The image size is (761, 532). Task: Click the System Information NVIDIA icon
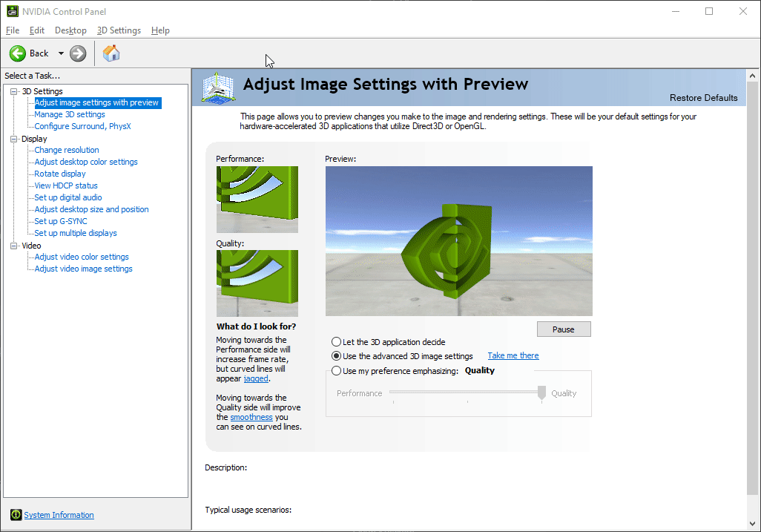(x=16, y=514)
